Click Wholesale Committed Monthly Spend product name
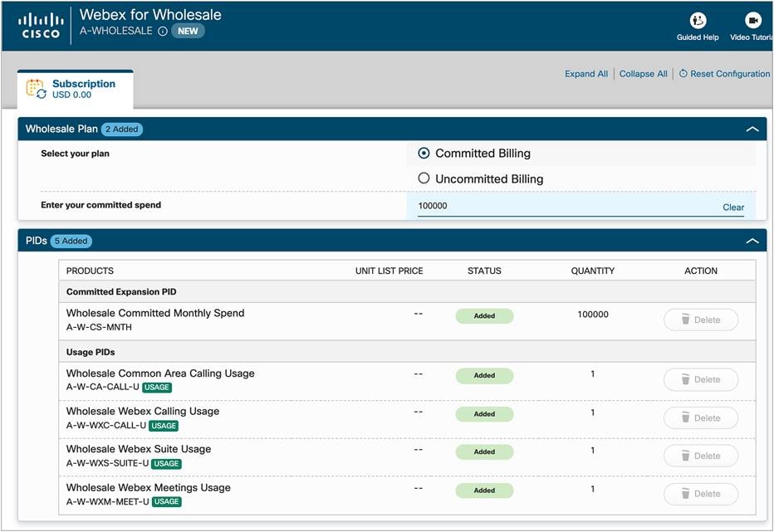The height and width of the screenshot is (532, 774). click(155, 313)
